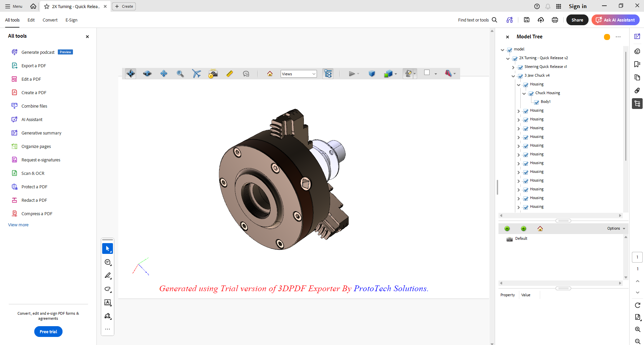Select the 3D Rotate tool

(131, 74)
